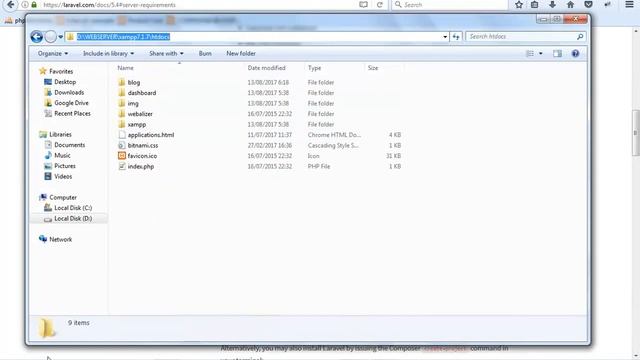Click Firefox back button
Viewport: 640px width, 360px height.
(x=11, y=4)
